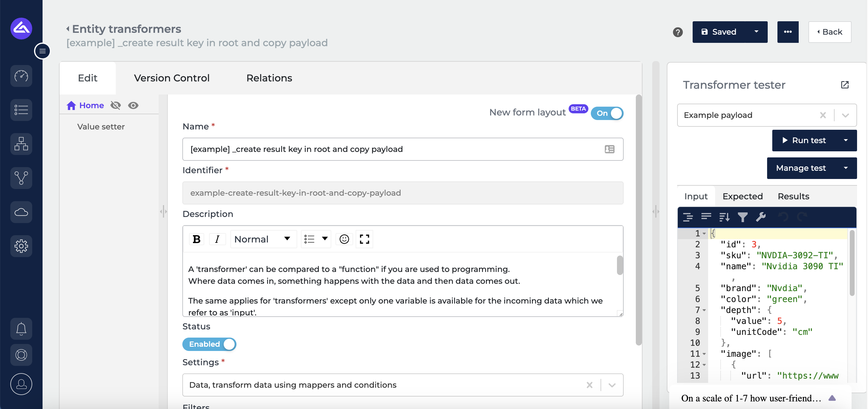Switch to the Edit tab
Image resolution: width=868 pixels, height=409 pixels.
pos(88,78)
